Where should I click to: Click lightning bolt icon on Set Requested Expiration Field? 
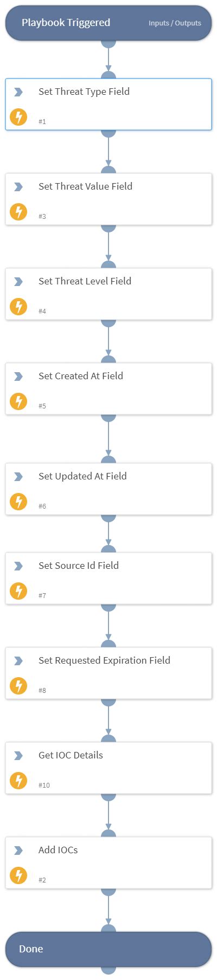[18, 685]
